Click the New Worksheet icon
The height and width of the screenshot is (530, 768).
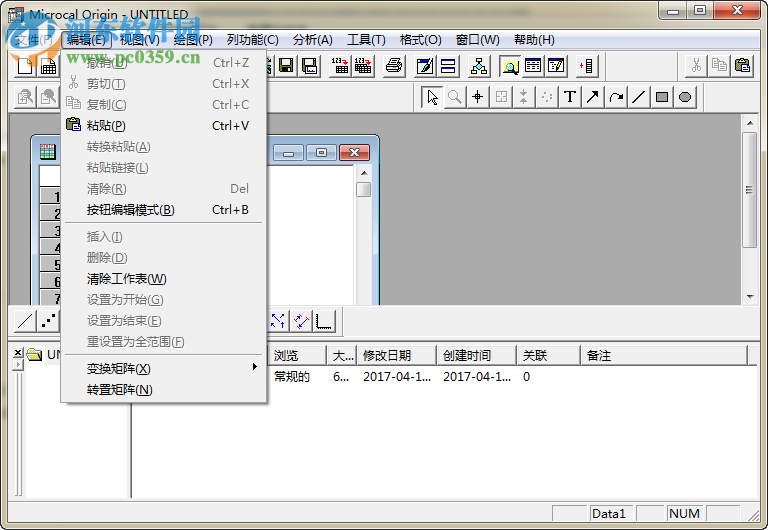48,66
